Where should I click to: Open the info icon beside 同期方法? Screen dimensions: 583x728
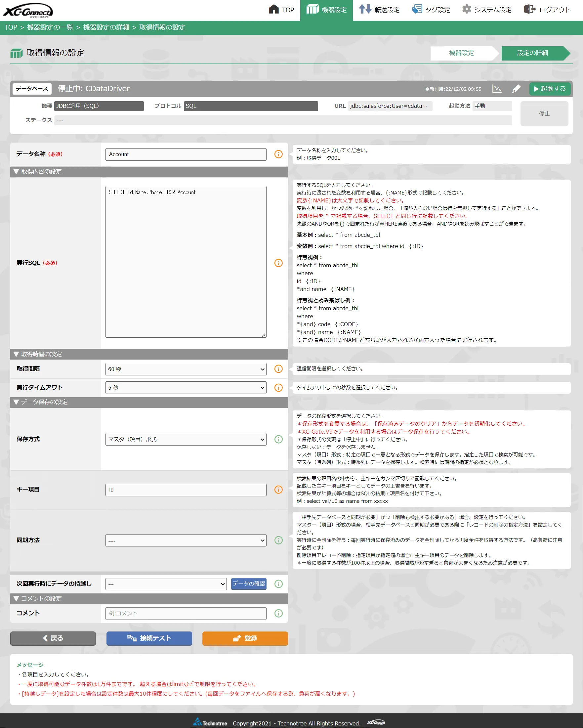click(x=278, y=540)
